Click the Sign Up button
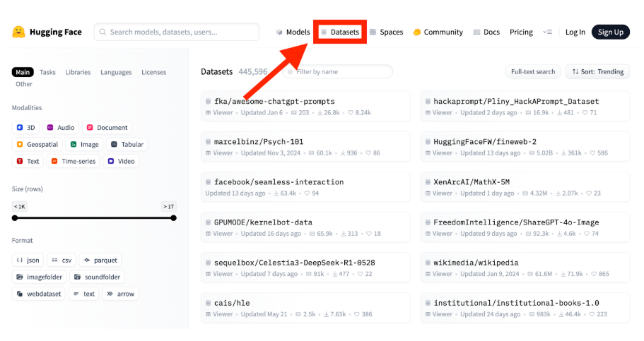This screenshot has height=341, width=644. click(610, 32)
